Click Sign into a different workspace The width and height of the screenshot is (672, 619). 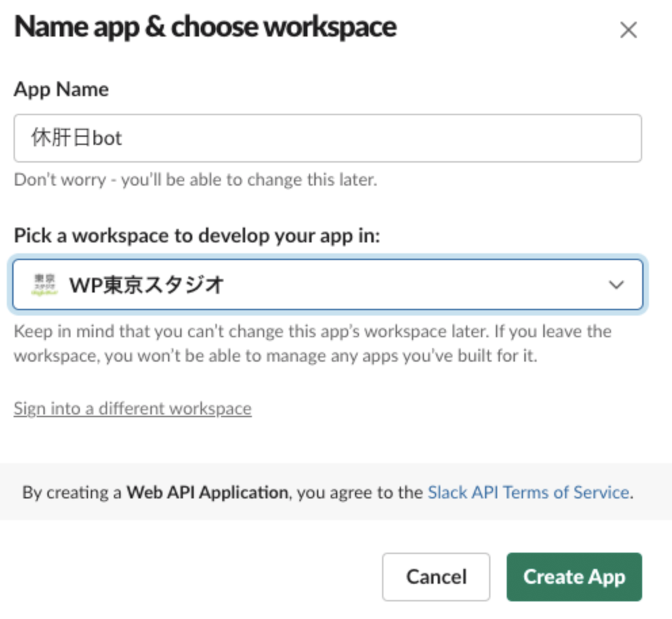(x=132, y=408)
